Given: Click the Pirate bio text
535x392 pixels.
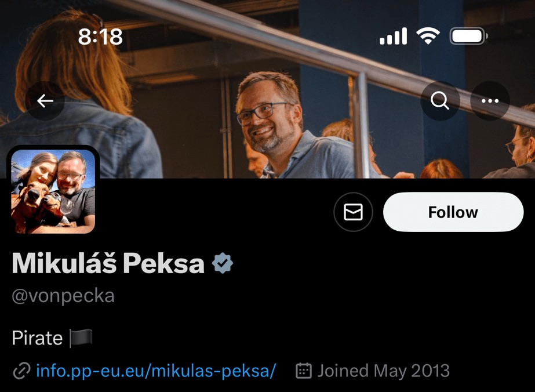Looking at the screenshot, I should [37, 338].
